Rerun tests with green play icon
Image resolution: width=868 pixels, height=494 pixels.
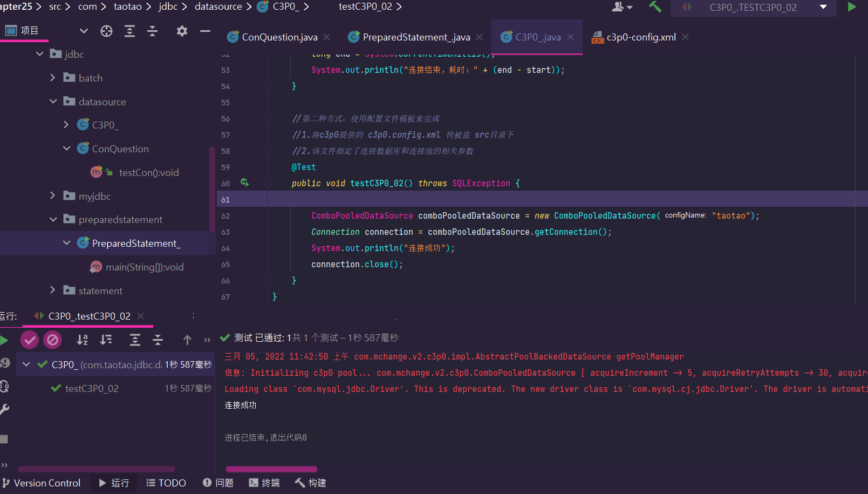click(x=4, y=340)
